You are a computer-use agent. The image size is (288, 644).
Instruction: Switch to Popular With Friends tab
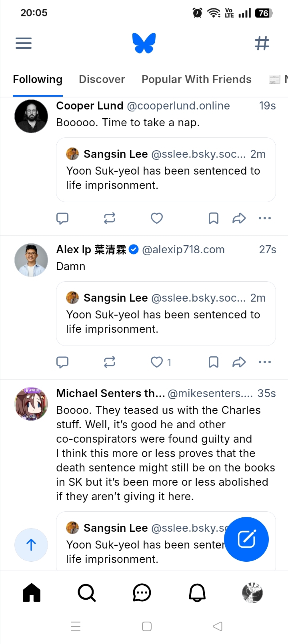(196, 80)
